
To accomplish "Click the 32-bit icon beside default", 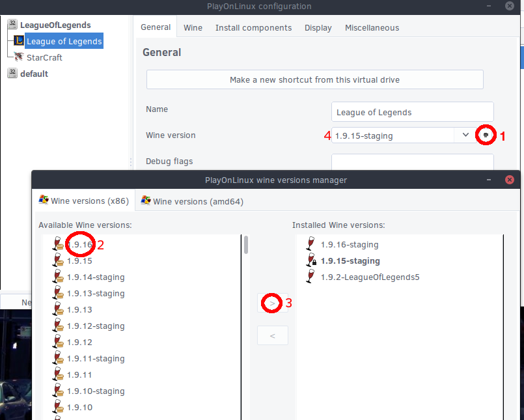I will pos(12,72).
